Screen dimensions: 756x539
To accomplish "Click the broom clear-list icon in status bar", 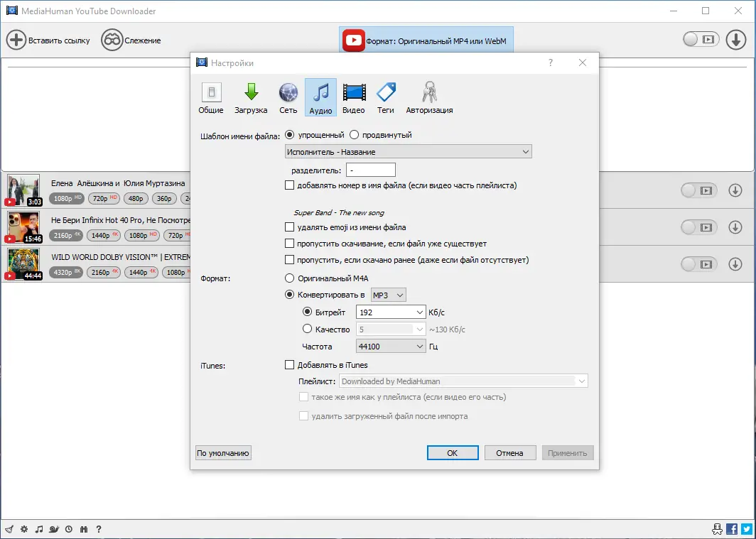I will [x=10, y=529].
